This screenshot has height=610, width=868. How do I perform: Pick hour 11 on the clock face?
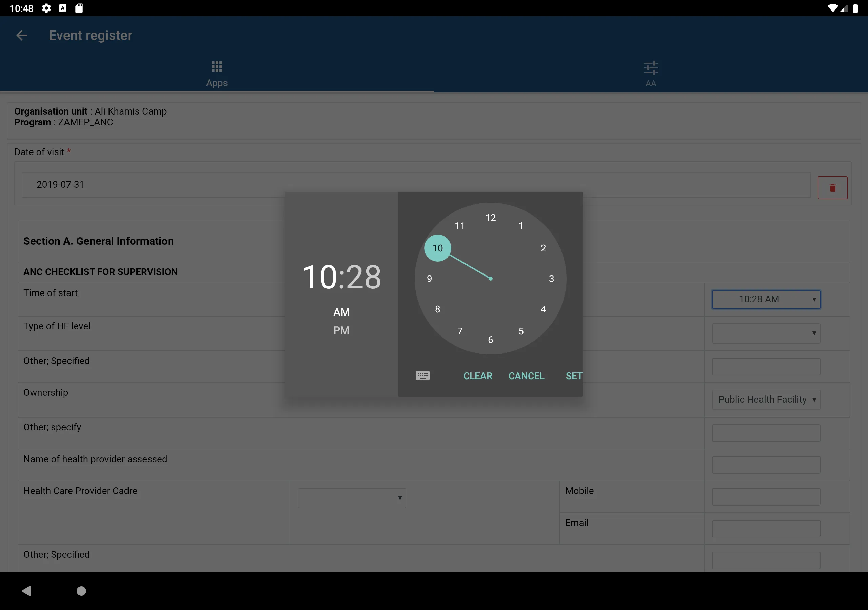pyautogui.click(x=460, y=226)
